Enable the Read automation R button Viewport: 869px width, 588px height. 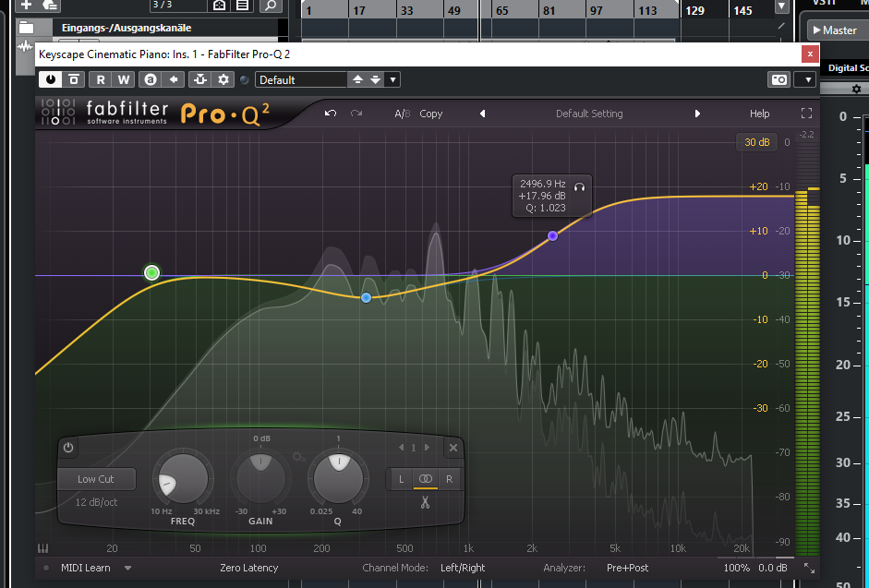pos(101,80)
